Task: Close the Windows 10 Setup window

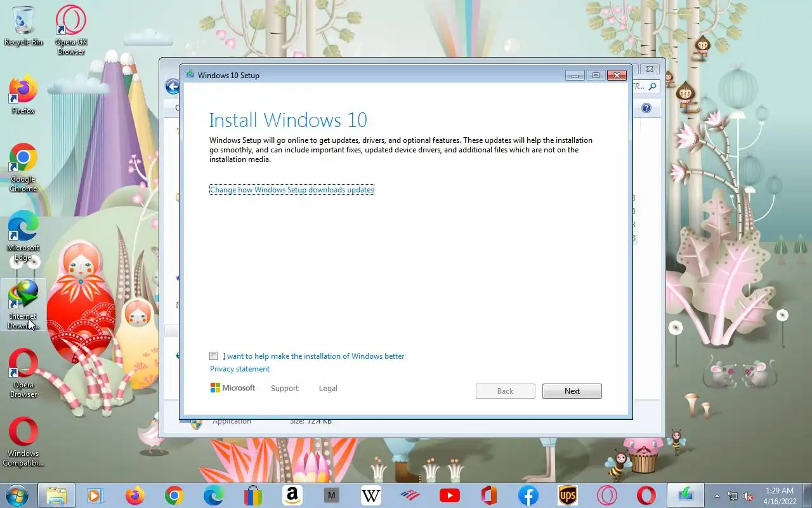Action: click(x=617, y=76)
